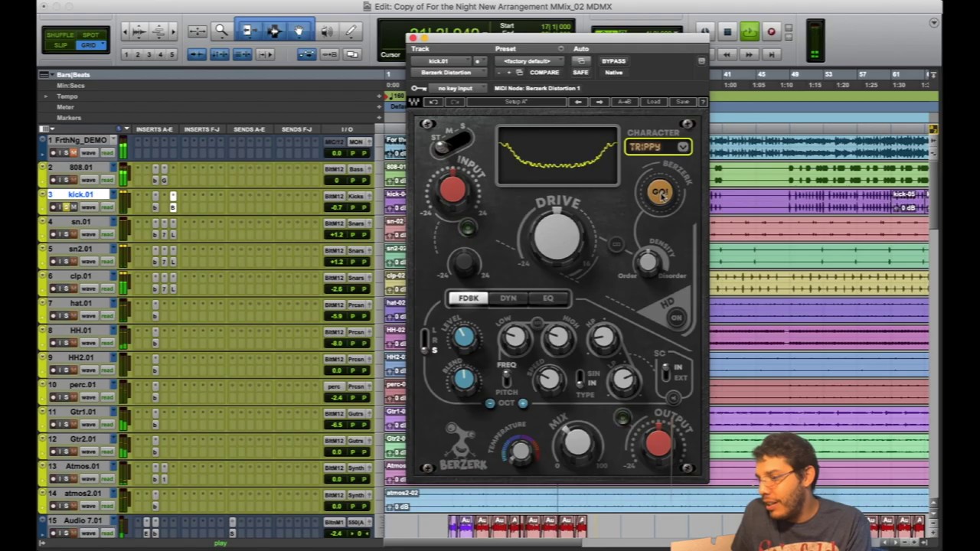Enable SHUFFLE edit mode
The width and height of the screenshot is (980, 551).
(x=60, y=35)
